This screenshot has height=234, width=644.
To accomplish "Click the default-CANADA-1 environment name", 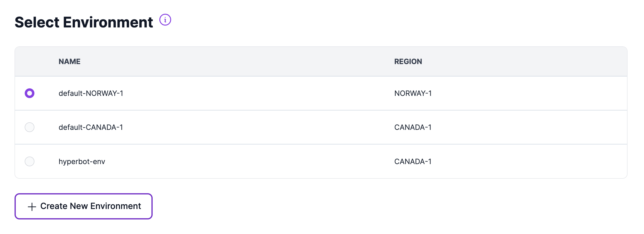I will (x=91, y=127).
